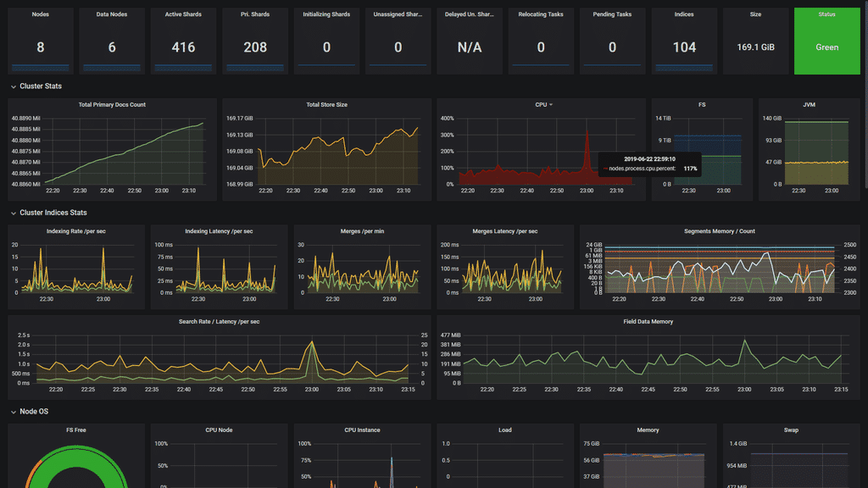868x488 pixels.
Task: Open the Search Rate / Latency panel title
Action: click(219, 321)
